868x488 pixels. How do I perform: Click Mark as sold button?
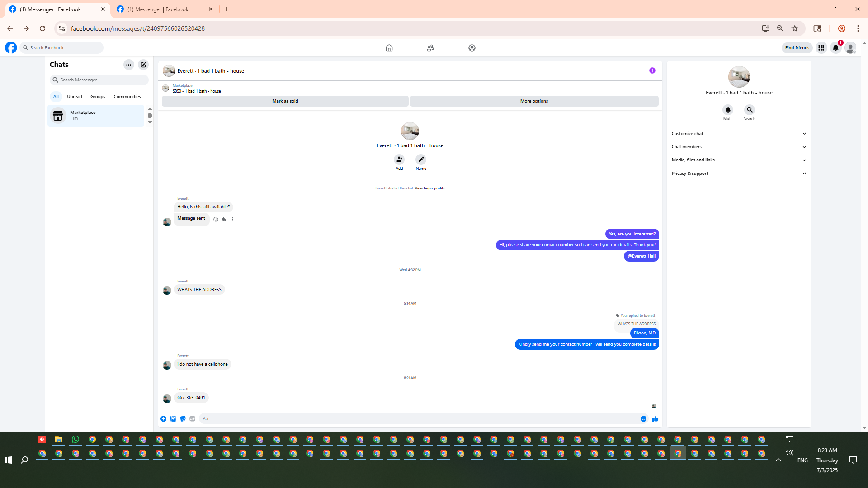pyautogui.click(x=285, y=101)
